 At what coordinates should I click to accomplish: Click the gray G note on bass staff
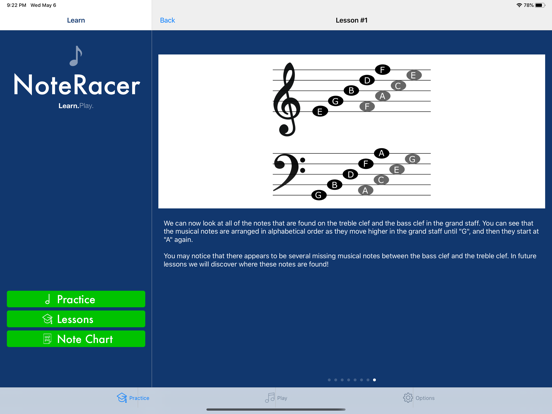pyautogui.click(x=412, y=159)
